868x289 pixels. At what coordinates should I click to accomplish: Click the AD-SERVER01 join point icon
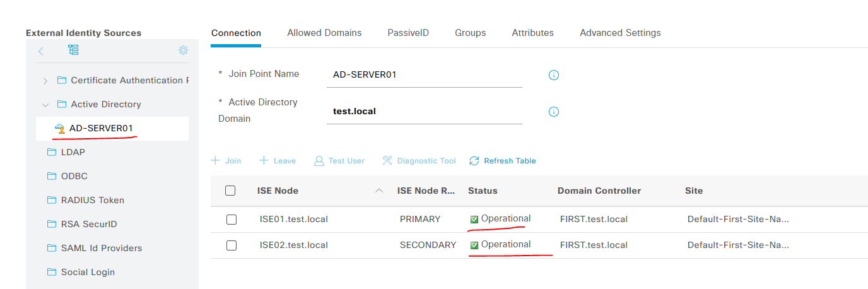(x=60, y=129)
